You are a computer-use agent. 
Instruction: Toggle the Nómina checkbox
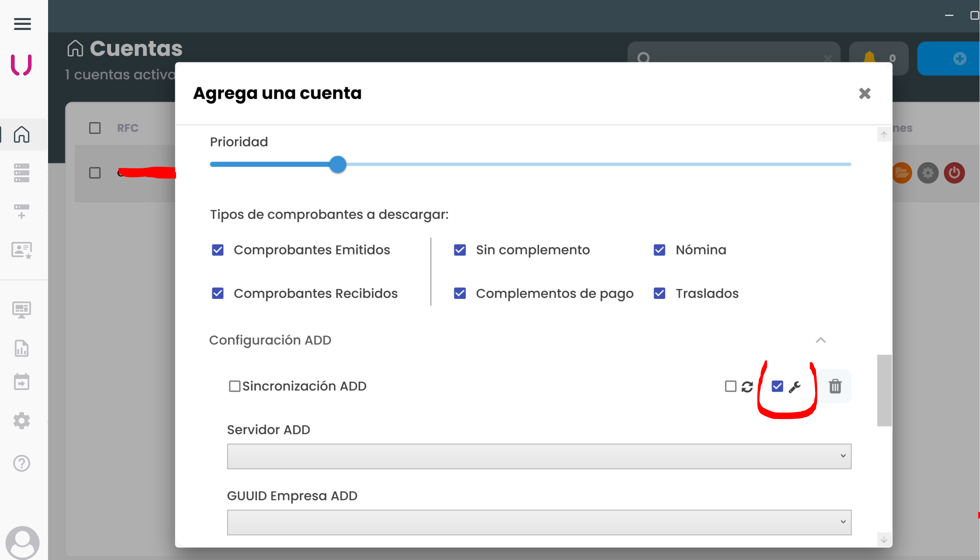coord(660,250)
